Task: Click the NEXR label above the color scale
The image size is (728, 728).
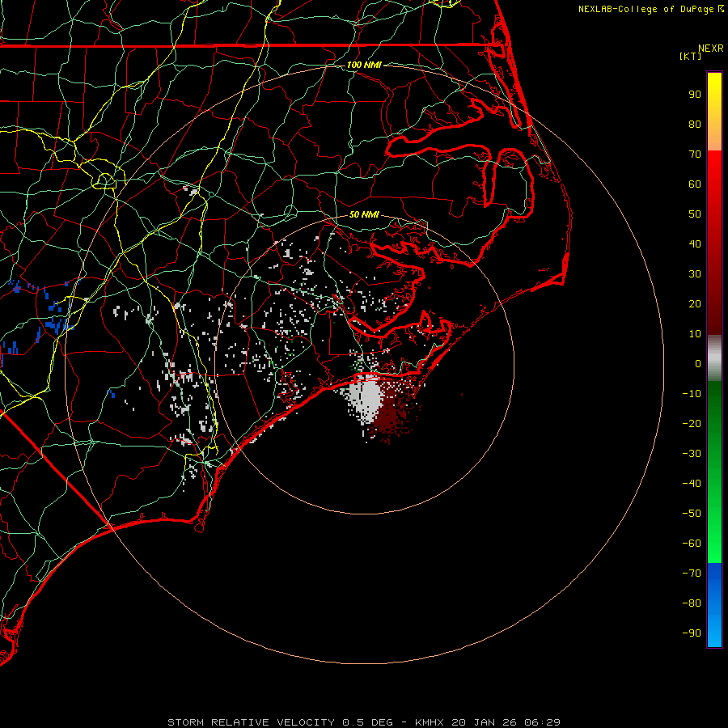Action: (x=711, y=49)
